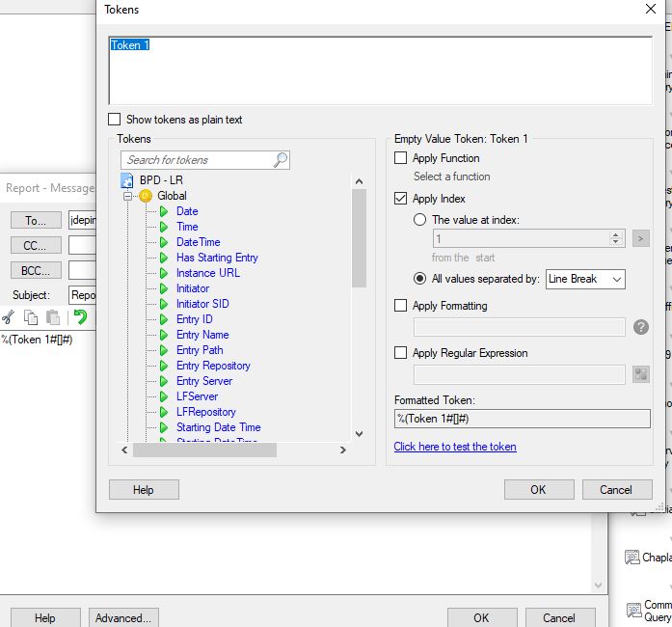The height and width of the screenshot is (627, 672).
Task: Uncheck the Apply Index box
Action: [x=400, y=199]
